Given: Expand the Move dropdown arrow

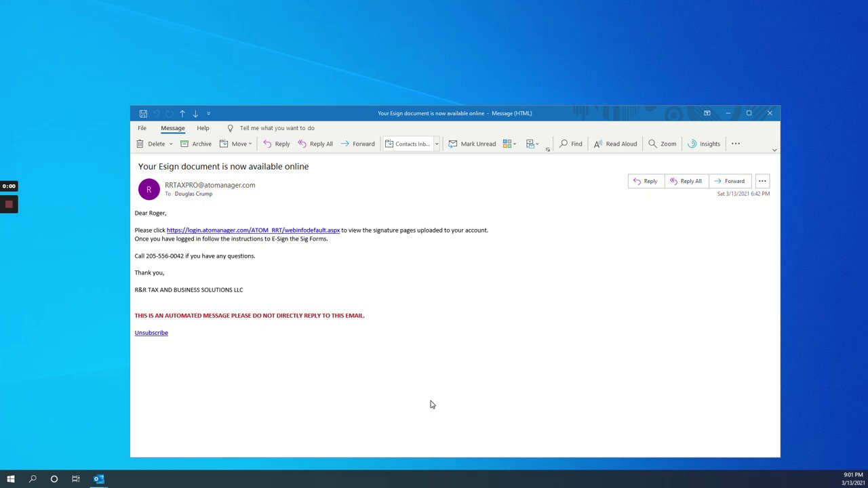Looking at the screenshot, I should click(250, 144).
